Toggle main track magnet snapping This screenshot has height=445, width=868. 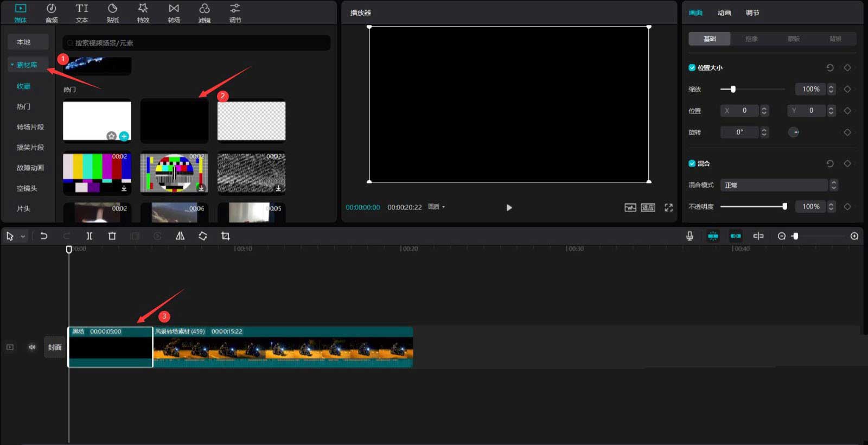(713, 236)
